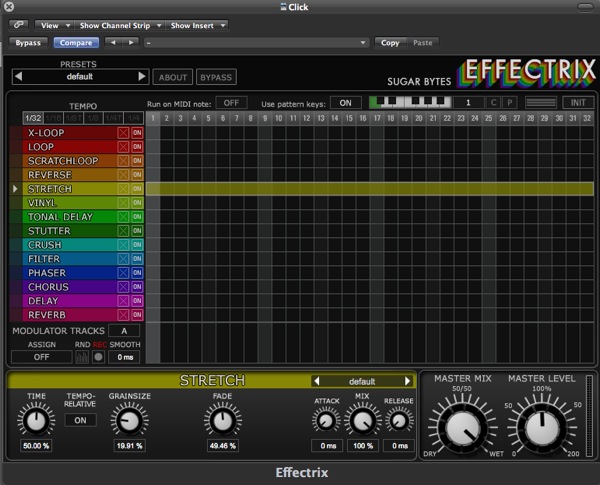
Task: Select the 1/8 tempo tab
Action: (x=93, y=118)
